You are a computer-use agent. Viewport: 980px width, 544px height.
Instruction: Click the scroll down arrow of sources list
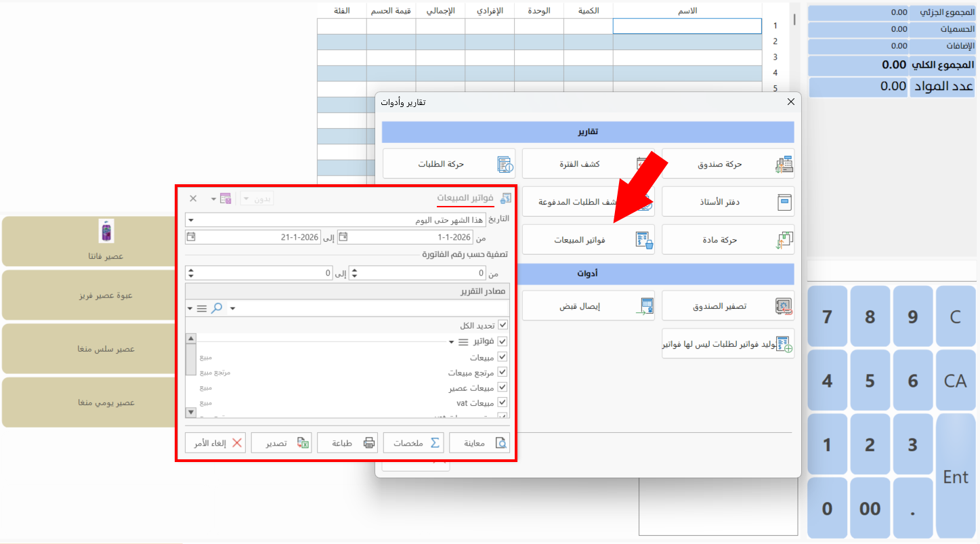191,413
